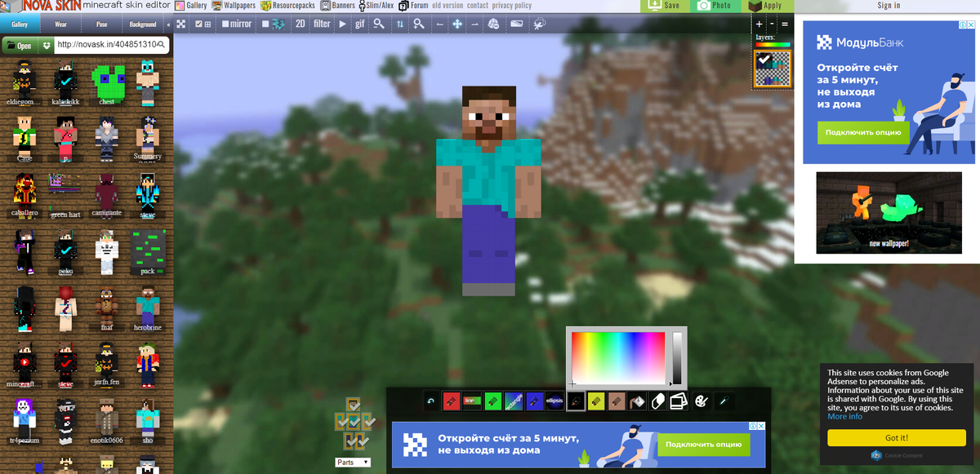Open the Slim/Alex link
The width and height of the screenshot is (980, 474).
tap(375, 6)
